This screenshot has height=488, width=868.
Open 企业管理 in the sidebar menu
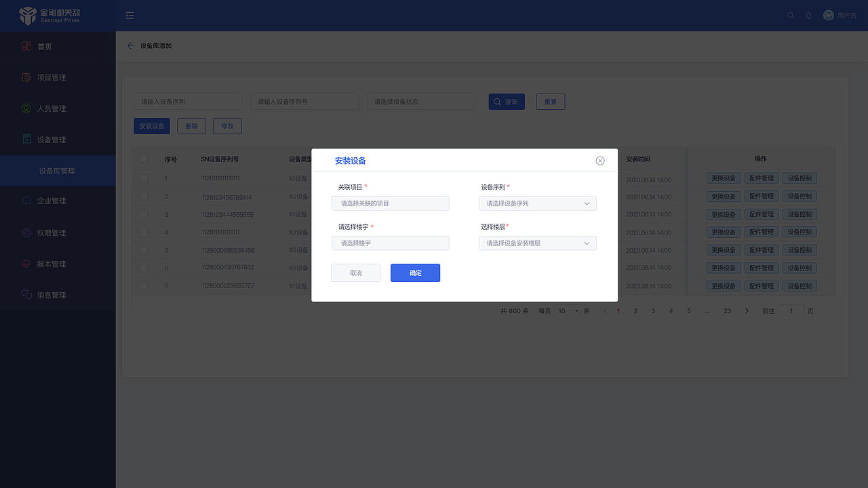pos(58,201)
